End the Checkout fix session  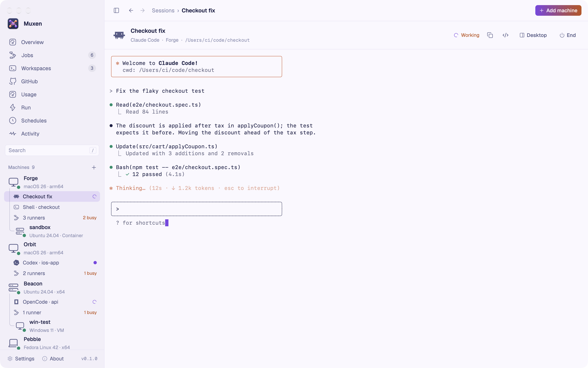click(x=568, y=35)
